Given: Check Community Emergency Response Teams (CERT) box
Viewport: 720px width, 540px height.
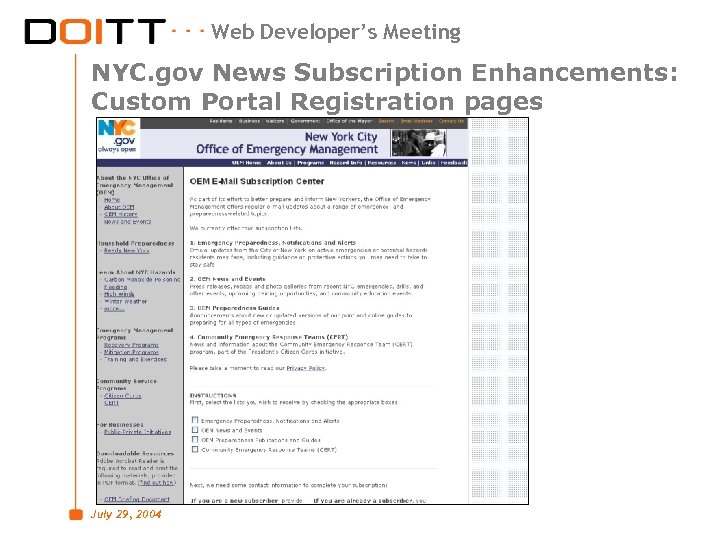Looking at the screenshot, I should point(195,449).
